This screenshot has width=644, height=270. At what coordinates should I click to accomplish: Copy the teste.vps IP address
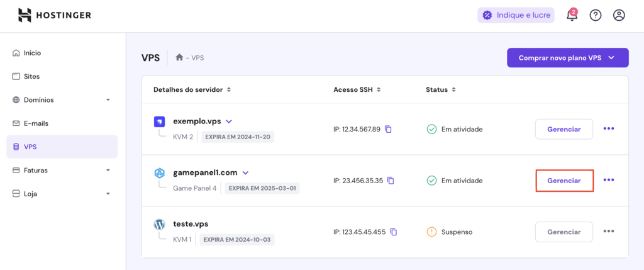coord(394,232)
